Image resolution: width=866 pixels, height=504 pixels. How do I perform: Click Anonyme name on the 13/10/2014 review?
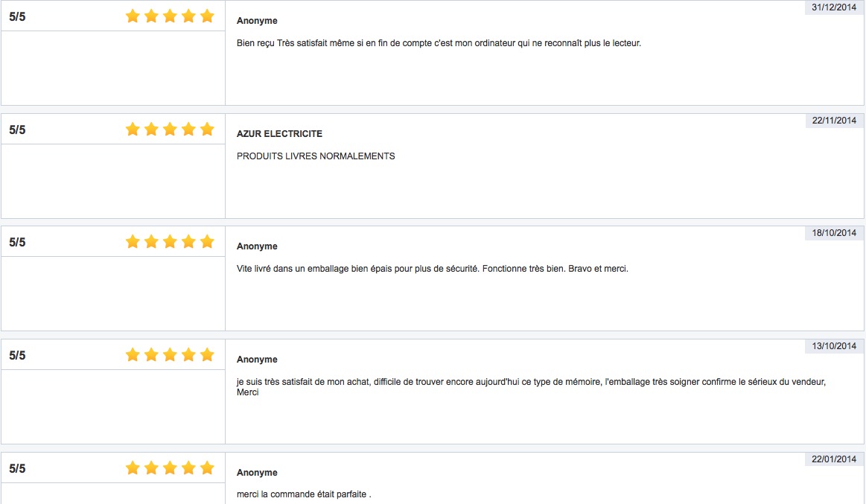257,360
